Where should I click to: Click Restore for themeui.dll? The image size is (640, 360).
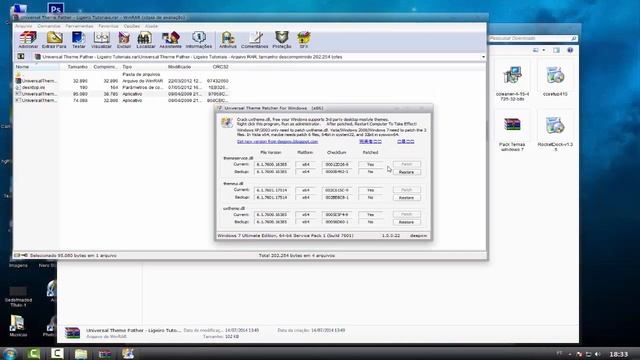[x=406, y=198]
